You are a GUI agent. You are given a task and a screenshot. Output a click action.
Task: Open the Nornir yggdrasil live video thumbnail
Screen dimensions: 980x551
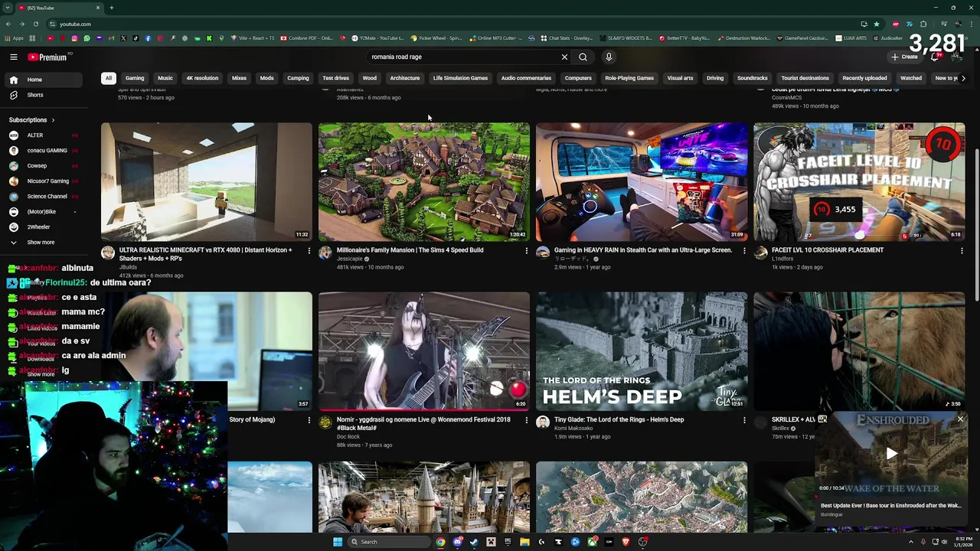[424, 351]
